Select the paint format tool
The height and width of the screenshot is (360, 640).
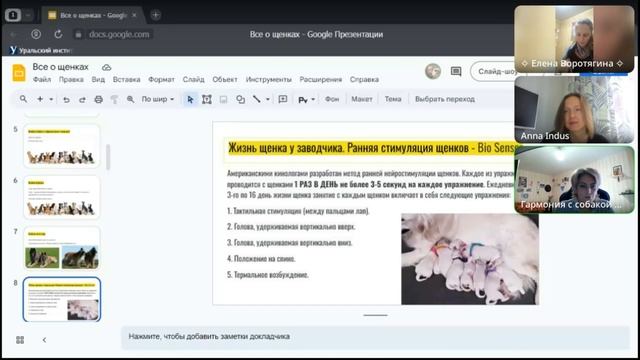pos(114,99)
